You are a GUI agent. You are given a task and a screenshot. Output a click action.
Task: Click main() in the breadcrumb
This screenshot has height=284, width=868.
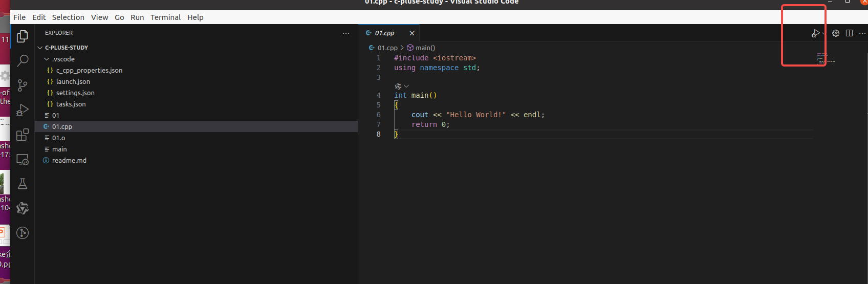425,48
